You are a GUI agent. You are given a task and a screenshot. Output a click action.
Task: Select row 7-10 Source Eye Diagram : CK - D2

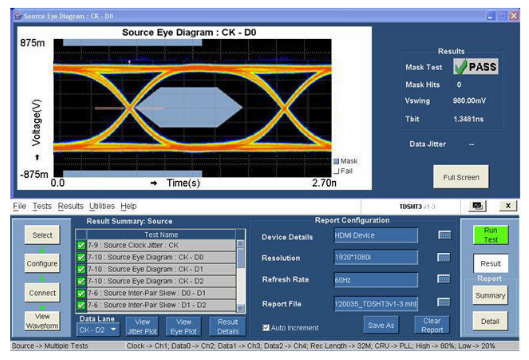click(x=161, y=281)
